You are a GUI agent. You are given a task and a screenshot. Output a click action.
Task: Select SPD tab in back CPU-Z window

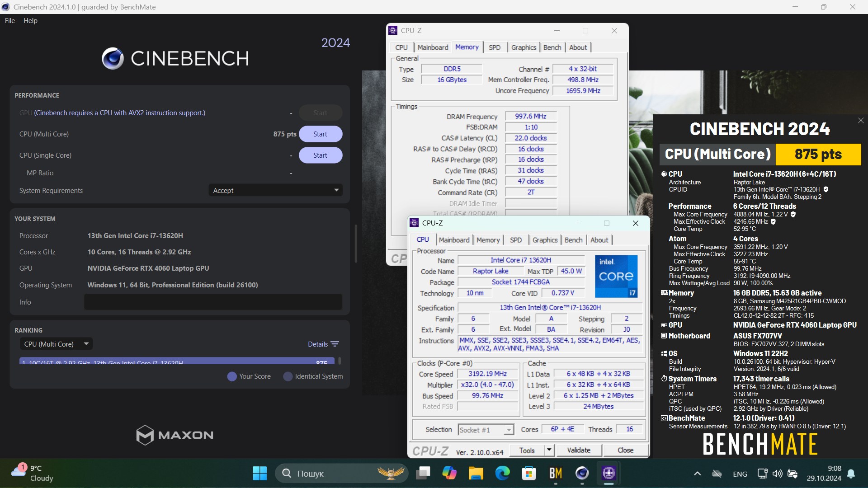coord(495,47)
